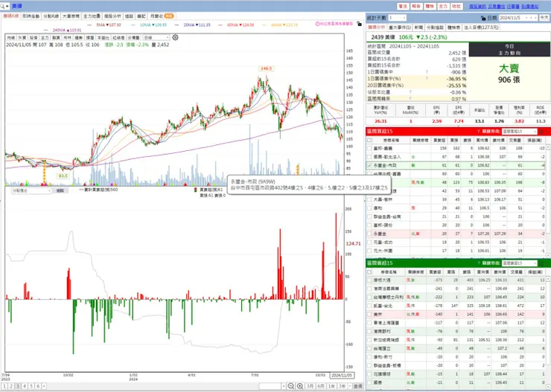This screenshot has height=392, width=551.
Task: Open the 關鍵券商 dropdown in buy panel
Action: point(520,131)
